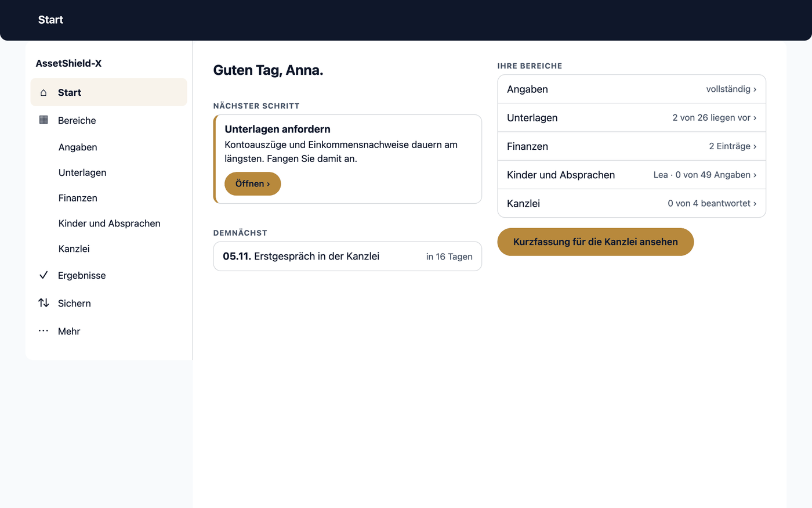Open Unterlagen sub-item in sidebar
Screen dimensions: 812x508
pos(109,172)
